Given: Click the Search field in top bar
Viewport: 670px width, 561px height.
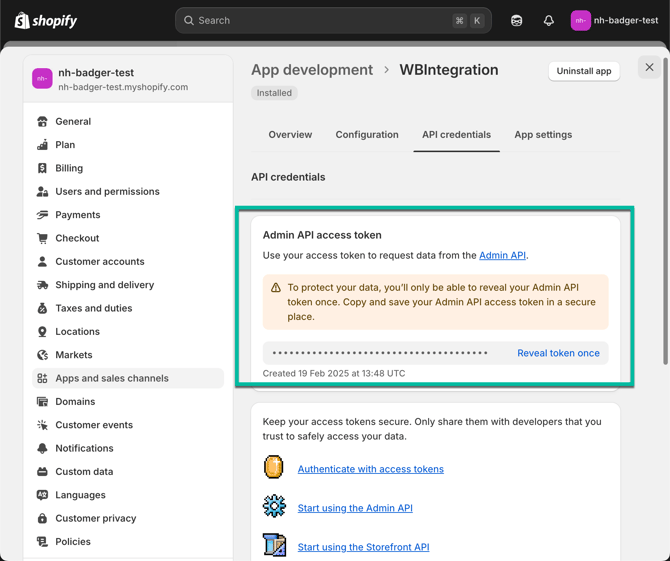Looking at the screenshot, I should pyautogui.click(x=333, y=21).
